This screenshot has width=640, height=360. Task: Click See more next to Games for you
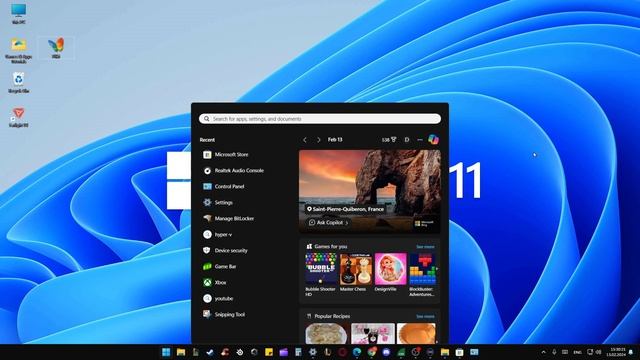425,247
